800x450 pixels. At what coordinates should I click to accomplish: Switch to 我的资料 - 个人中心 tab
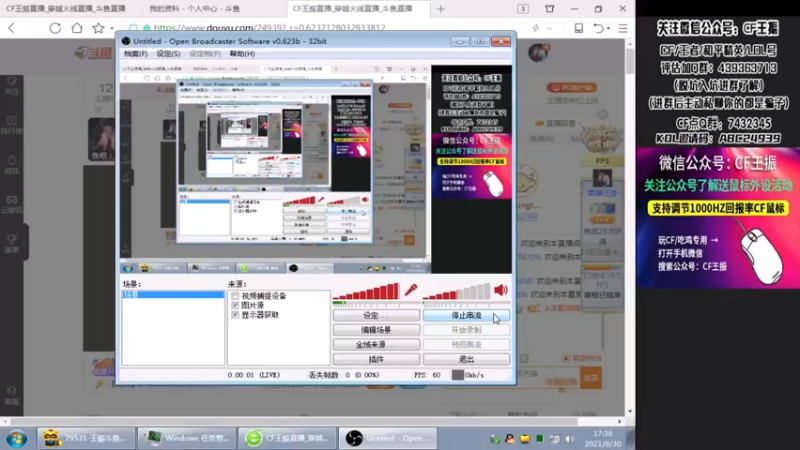(195, 9)
